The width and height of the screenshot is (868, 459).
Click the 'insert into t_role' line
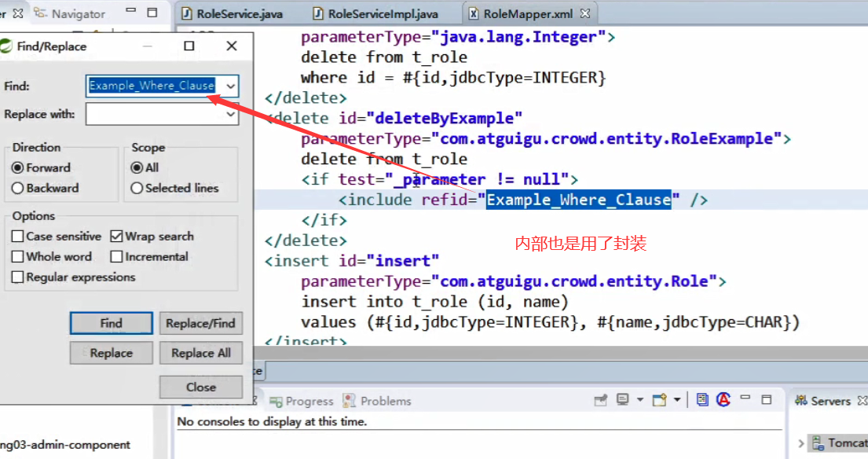[435, 302]
